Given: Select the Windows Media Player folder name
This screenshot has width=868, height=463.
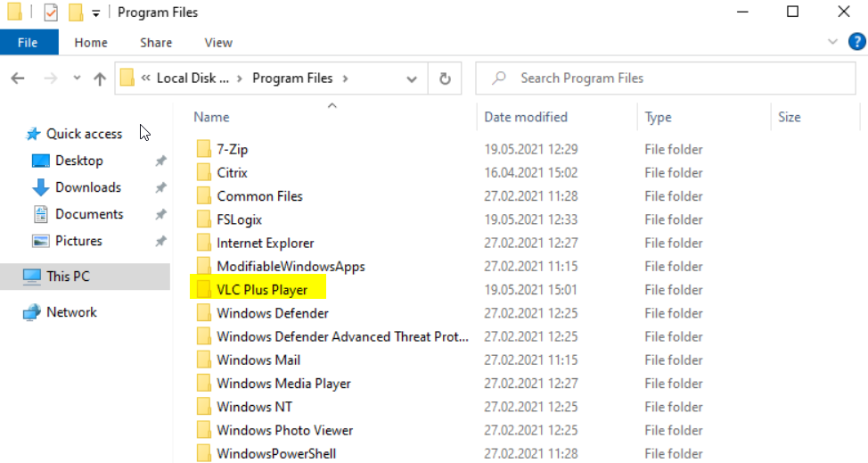Looking at the screenshot, I should 283,384.
